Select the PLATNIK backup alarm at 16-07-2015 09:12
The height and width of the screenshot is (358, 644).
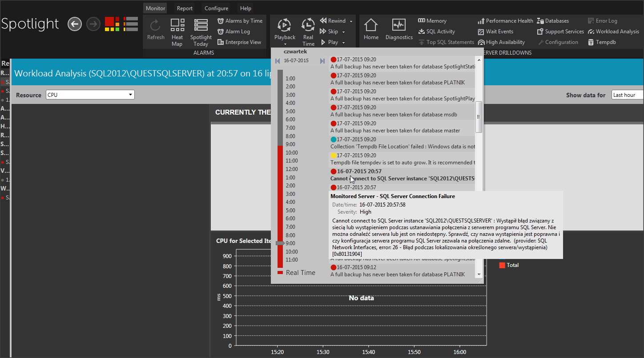(403, 271)
